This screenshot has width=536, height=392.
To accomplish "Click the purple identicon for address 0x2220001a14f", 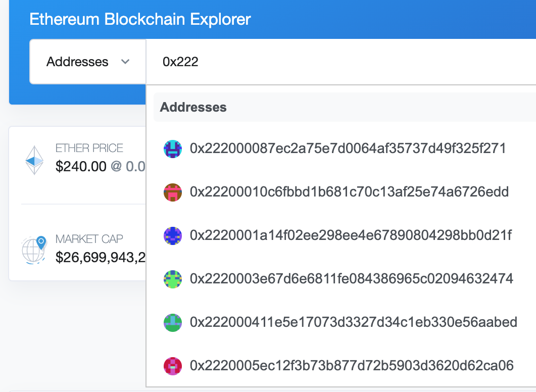I will pyautogui.click(x=173, y=235).
